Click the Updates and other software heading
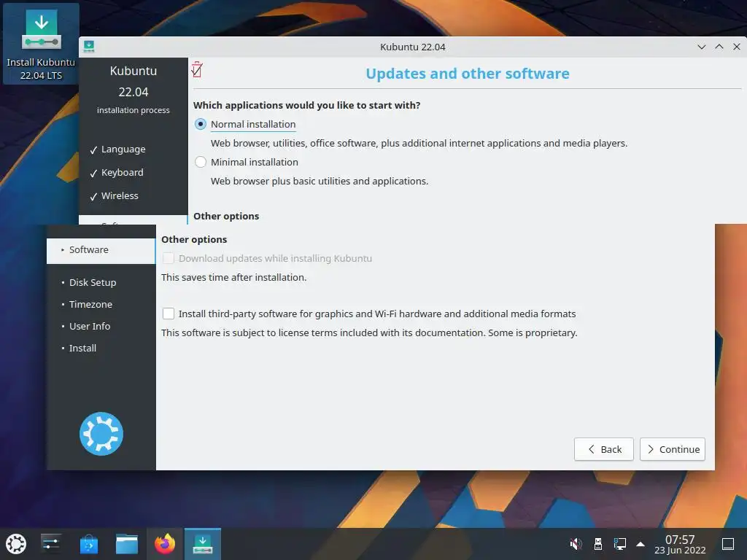Screen dimensions: 747x560 point(468,74)
